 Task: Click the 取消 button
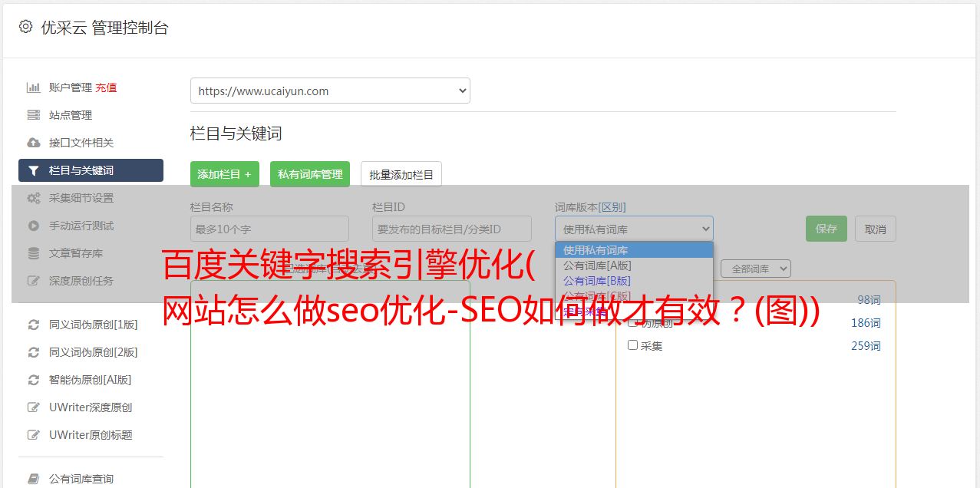click(x=876, y=229)
